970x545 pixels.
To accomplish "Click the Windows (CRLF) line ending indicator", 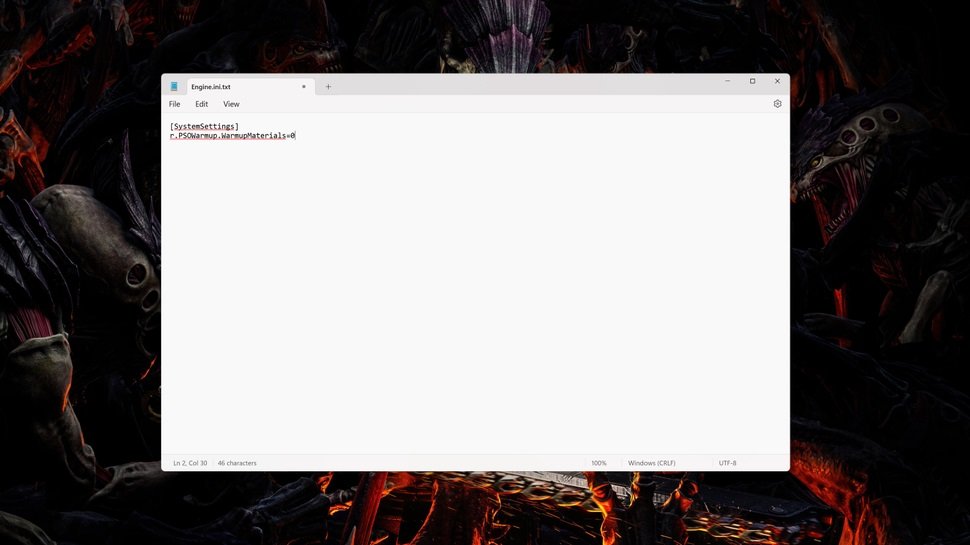I will click(x=652, y=463).
